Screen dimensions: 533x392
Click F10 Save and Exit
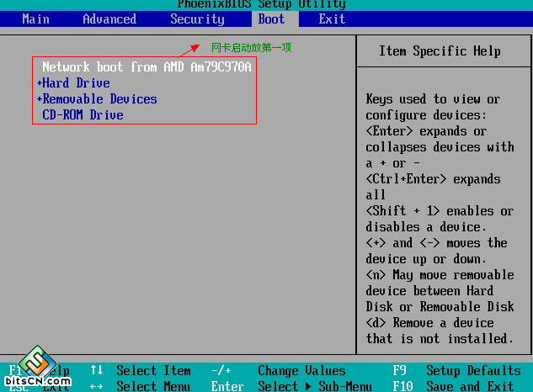pyautogui.click(x=453, y=386)
